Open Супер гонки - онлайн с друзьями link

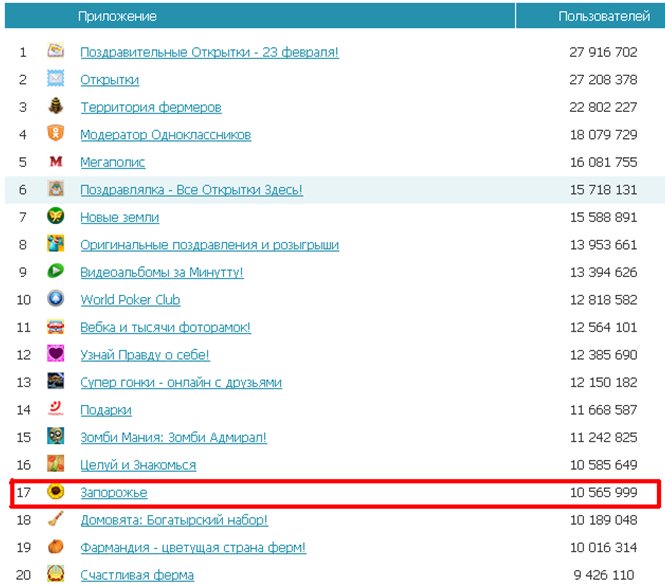click(181, 382)
